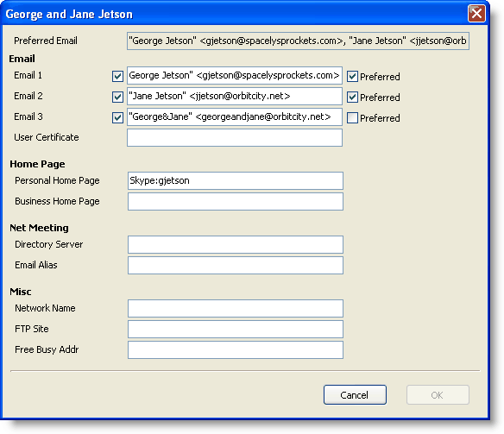Enable Preferred checkbox for Email 3
504x434 pixels.
(352, 118)
